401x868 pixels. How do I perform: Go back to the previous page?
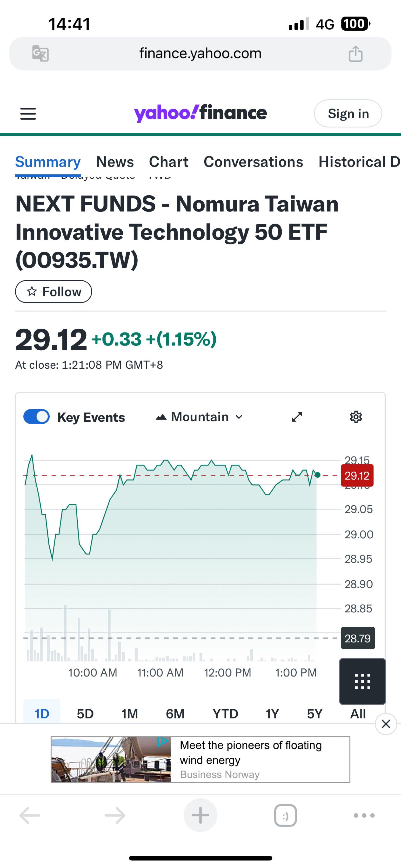tap(30, 815)
